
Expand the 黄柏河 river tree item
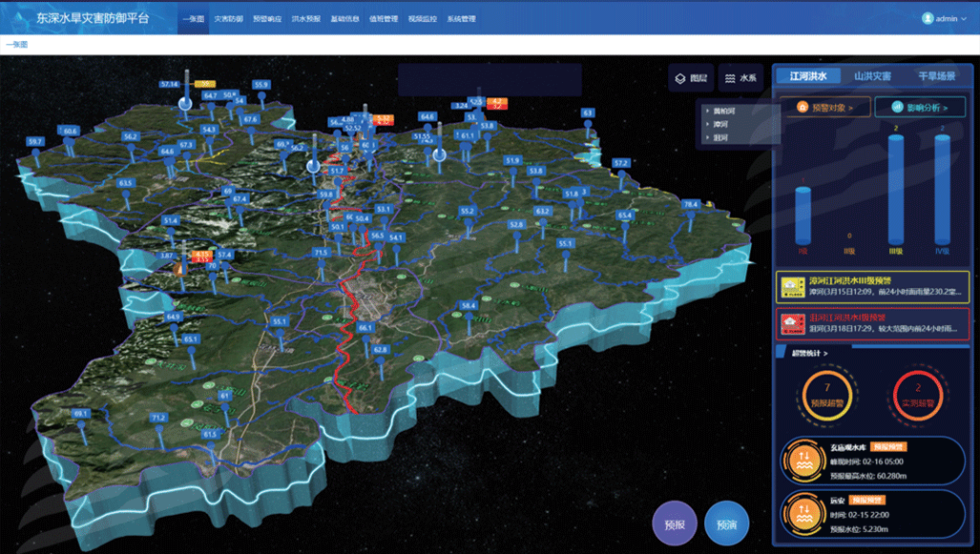point(707,112)
